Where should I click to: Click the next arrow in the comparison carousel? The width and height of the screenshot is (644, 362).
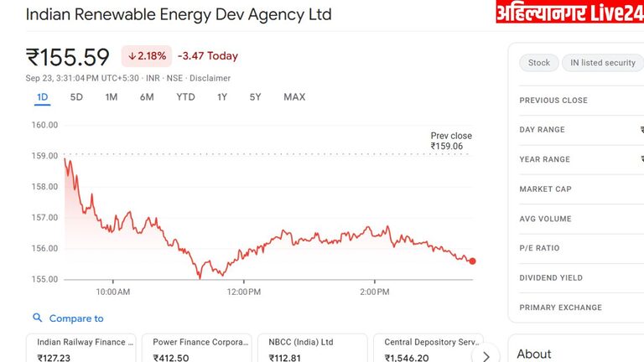[x=486, y=355]
